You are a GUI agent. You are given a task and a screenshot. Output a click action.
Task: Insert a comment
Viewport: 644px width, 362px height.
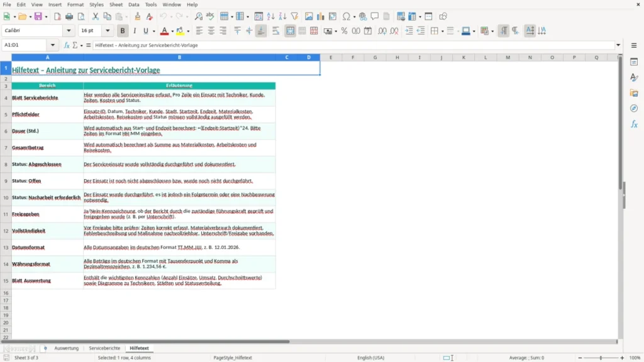click(x=375, y=16)
